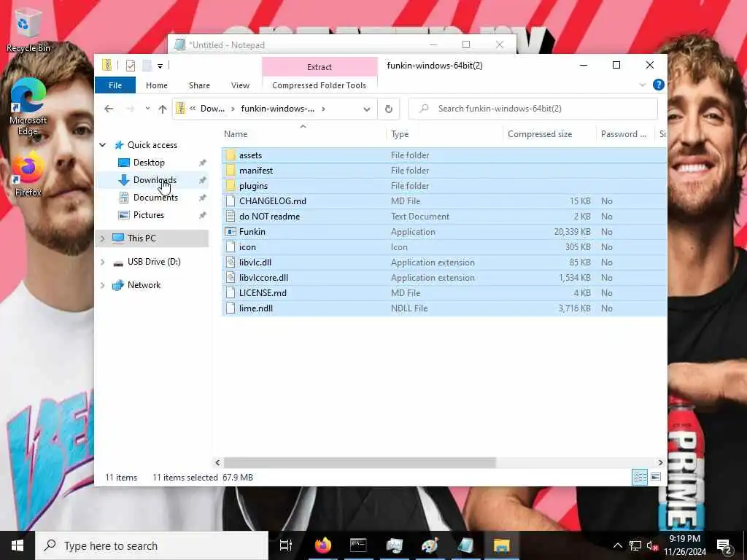The height and width of the screenshot is (560, 747).
Task: Click the Properties quick access toolbar icon
Action: (x=130, y=66)
